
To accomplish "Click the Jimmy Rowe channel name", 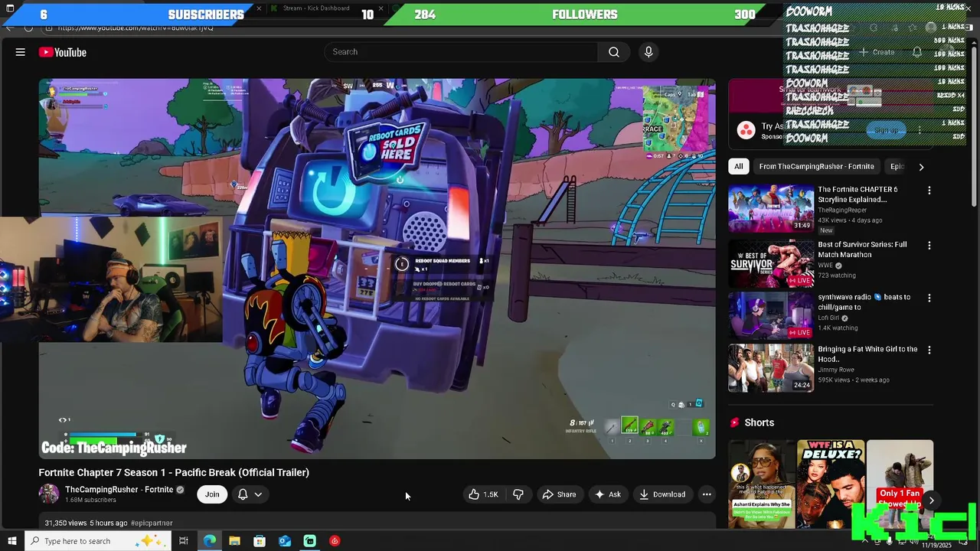I will (x=836, y=370).
